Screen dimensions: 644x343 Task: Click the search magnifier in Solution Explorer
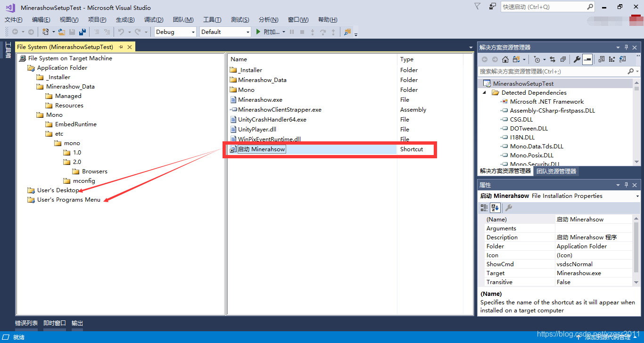pyautogui.click(x=631, y=71)
